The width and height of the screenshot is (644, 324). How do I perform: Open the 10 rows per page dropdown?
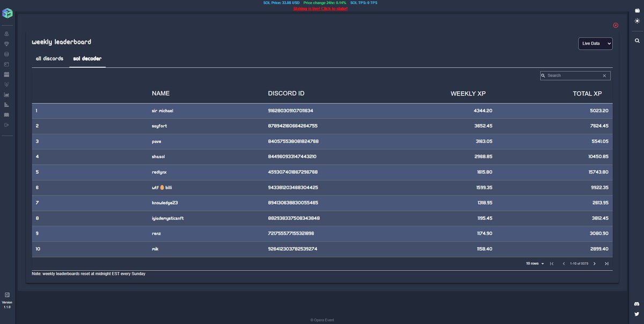coord(535,263)
